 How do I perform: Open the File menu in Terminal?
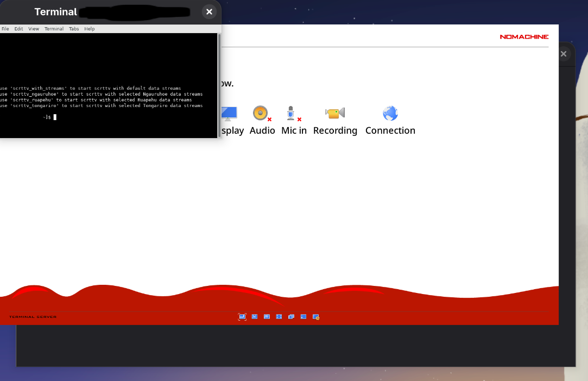click(x=5, y=29)
